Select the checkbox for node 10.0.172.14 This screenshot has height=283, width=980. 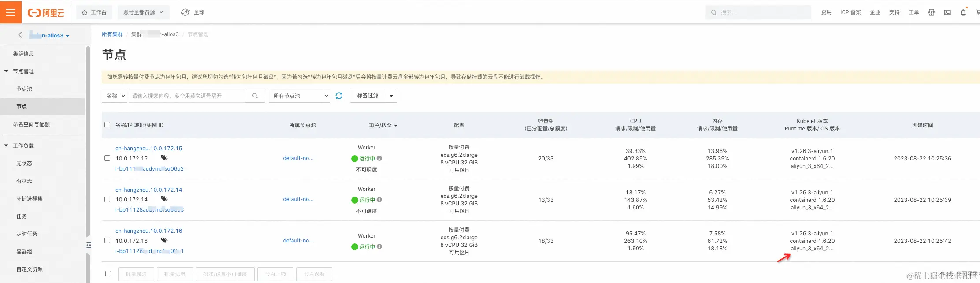(107, 199)
